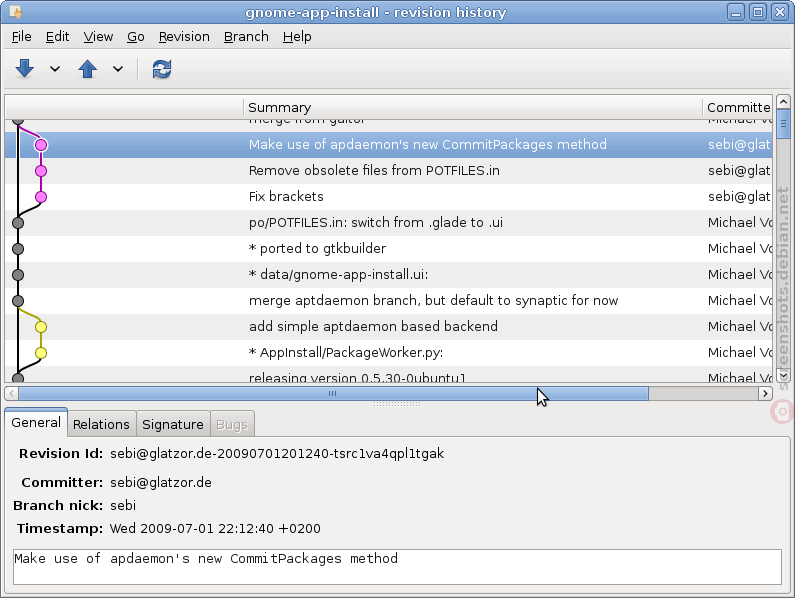
Task: Click the branch nick value 'sebi'
Action: (x=123, y=506)
